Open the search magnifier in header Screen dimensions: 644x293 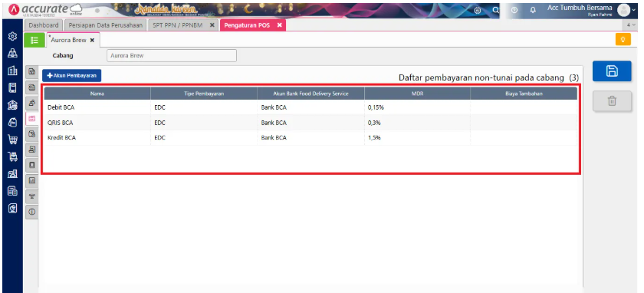(496, 10)
